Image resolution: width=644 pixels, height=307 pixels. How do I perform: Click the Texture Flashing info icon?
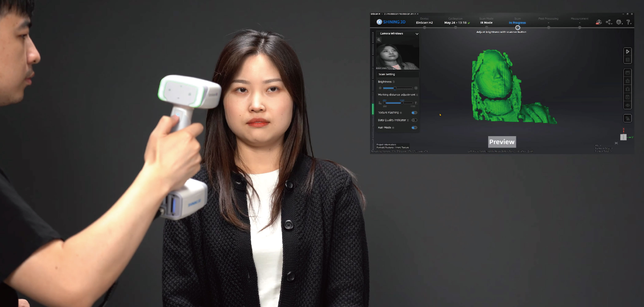tap(401, 113)
